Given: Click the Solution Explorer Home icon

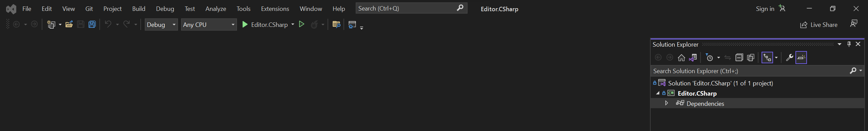Looking at the screenshot, I should [681, 58].
